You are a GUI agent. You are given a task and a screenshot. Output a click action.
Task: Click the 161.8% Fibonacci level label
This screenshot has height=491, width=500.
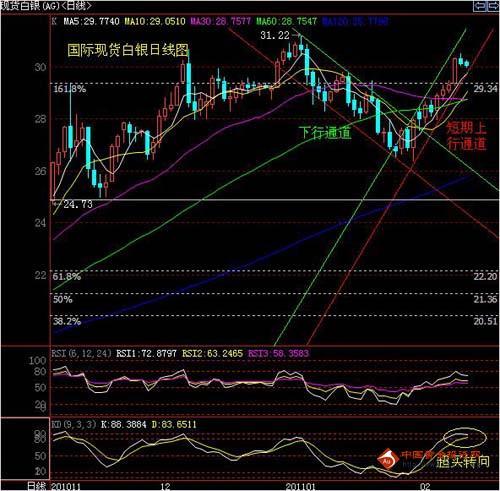point(70,89)
